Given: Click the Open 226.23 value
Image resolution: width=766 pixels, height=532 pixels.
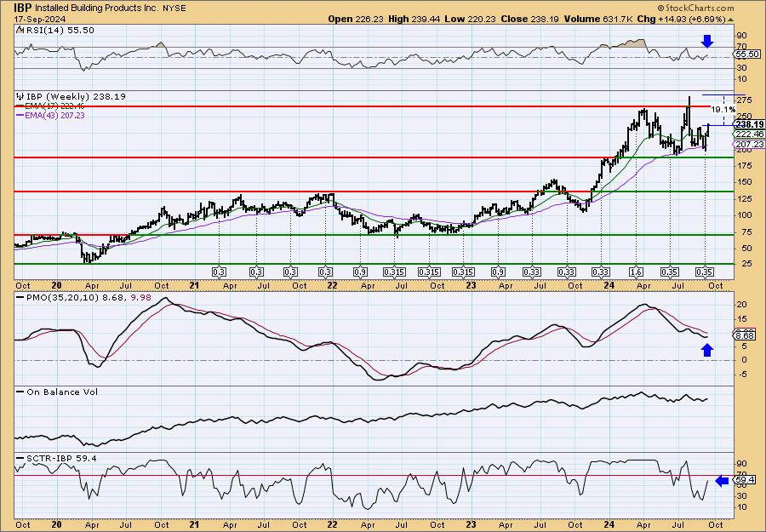Looking at the screenshot, I should (x=355, y=19).
